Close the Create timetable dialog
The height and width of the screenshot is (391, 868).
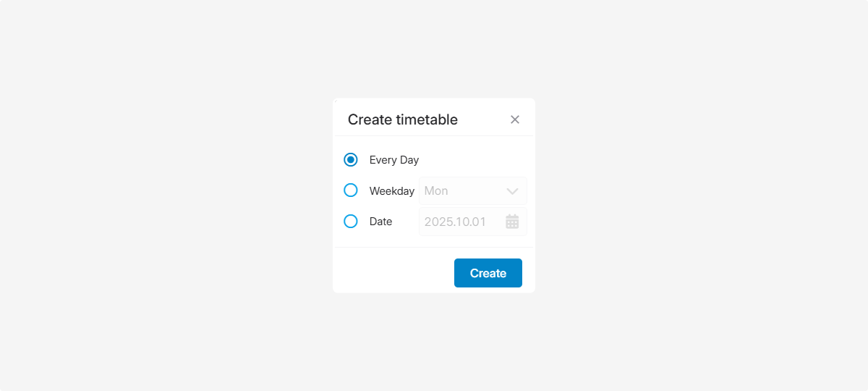coord(515,119)
